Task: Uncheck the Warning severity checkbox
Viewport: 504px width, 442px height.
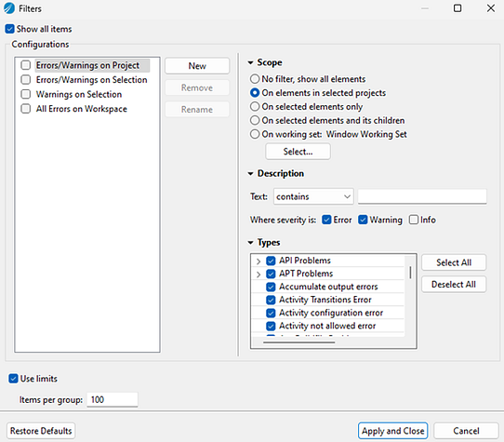Action: tap(363, 220)
